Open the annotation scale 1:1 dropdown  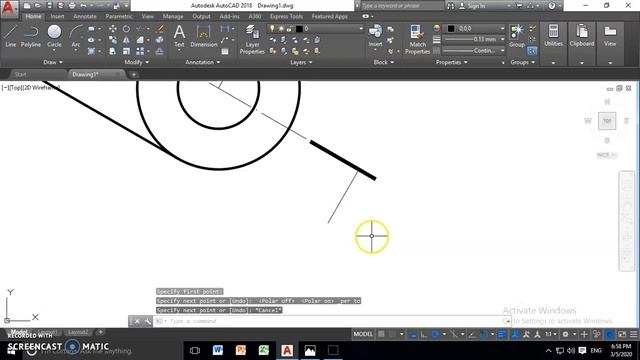(551, 334)
